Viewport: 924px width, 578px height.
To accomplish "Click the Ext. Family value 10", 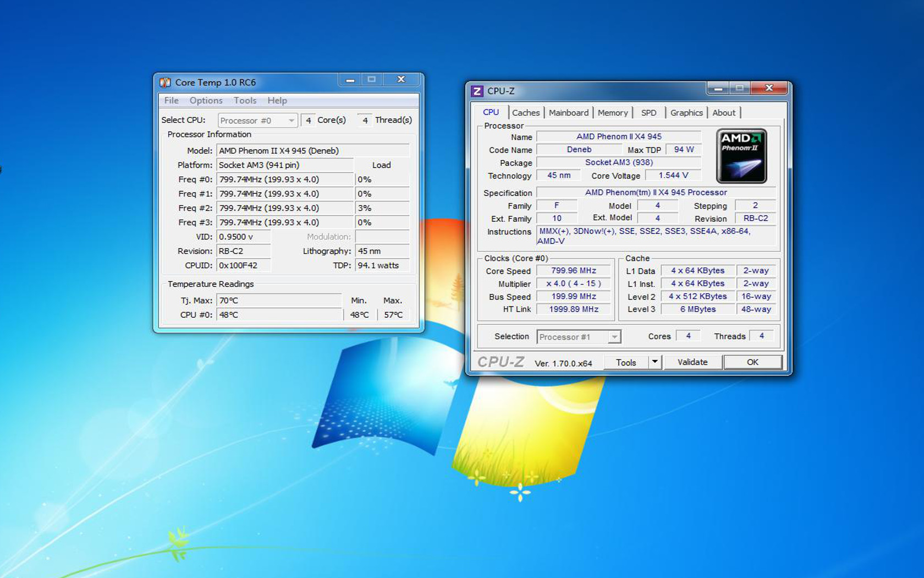I will point(557,219).
